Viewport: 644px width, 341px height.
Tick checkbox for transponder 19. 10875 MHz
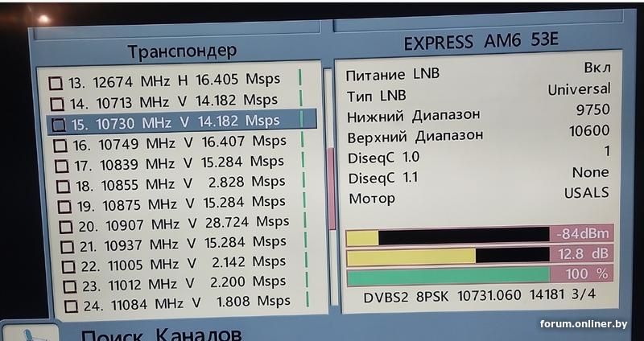click(64, 207)
